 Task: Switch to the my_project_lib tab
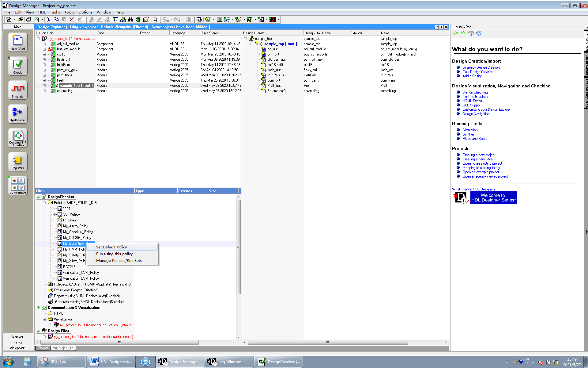click(x=63, y=348)
